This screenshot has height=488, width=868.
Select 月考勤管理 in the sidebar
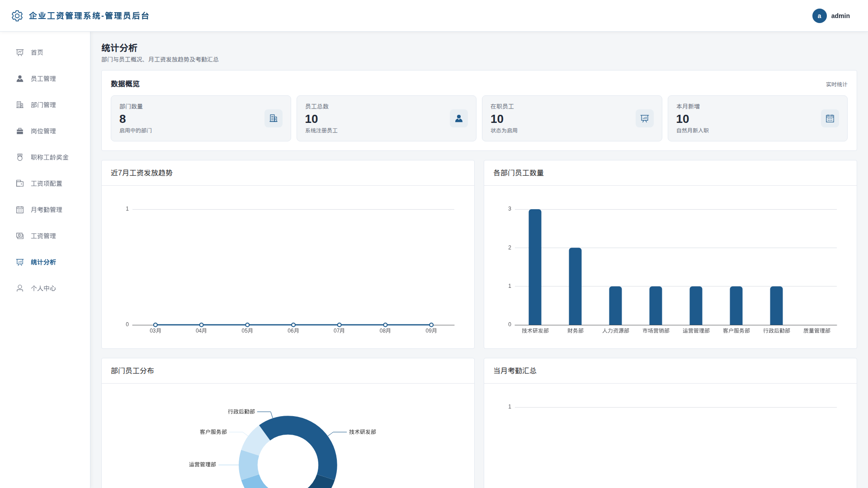pyautogui.click(x=45, y=210)
